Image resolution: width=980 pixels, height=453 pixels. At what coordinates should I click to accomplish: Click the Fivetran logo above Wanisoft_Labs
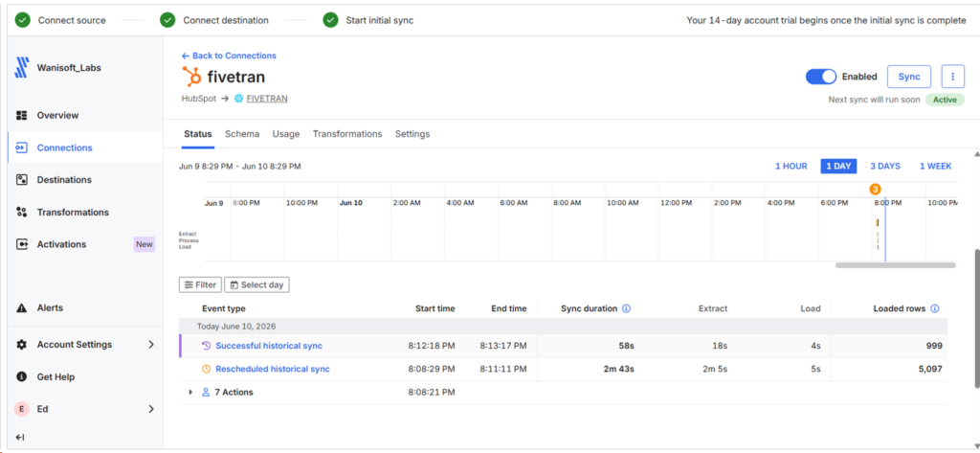[22, 68]
